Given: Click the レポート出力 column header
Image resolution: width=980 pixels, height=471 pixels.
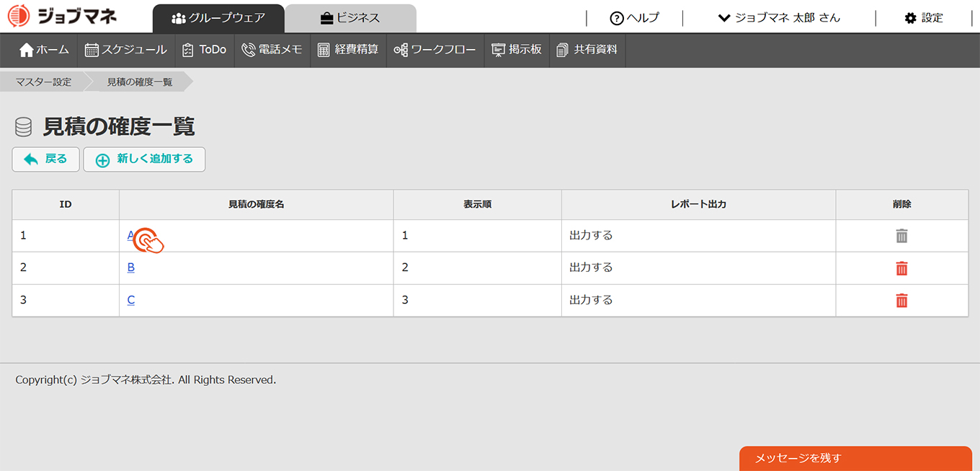Looking at the screenshot, I should (699, 205).
